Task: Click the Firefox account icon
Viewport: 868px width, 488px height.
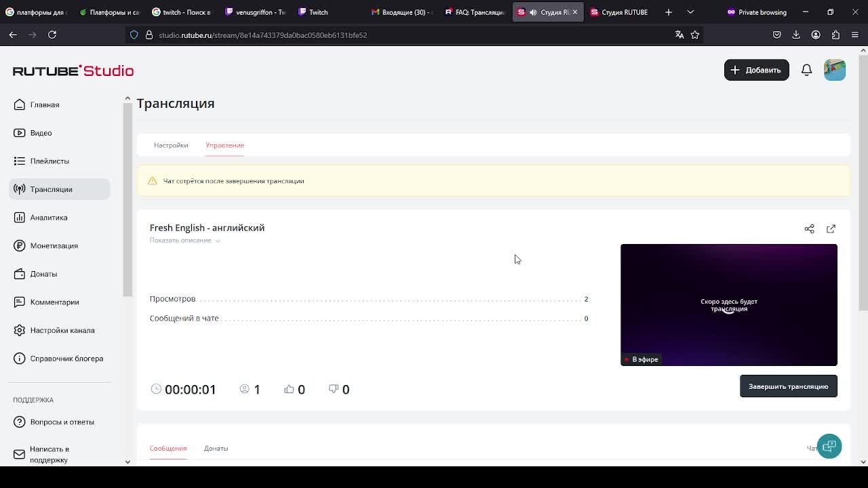Action: coord(816,35)
